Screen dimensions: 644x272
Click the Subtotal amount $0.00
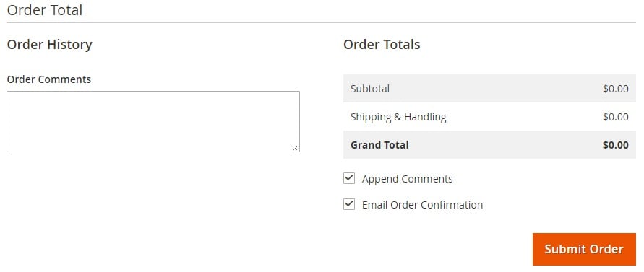pos(616,89)
